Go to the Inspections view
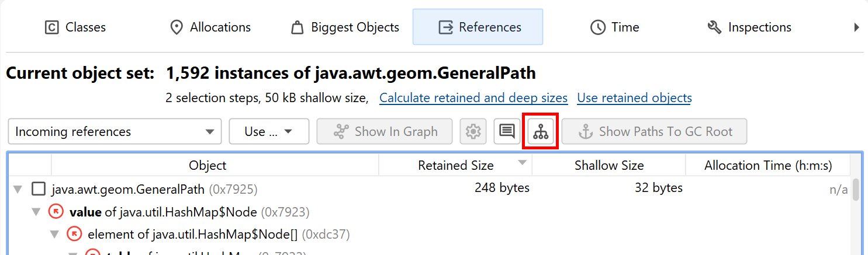The image size is (868, 255). [x=749, y=27]
